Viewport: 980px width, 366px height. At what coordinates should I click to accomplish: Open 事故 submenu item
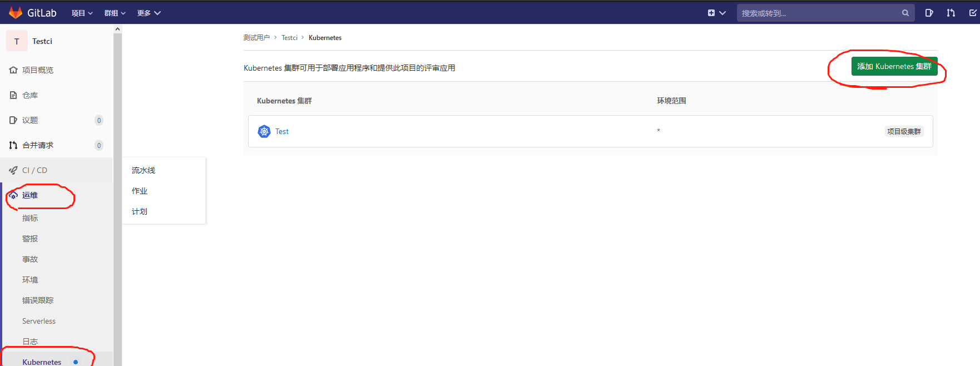click(30, 259)
